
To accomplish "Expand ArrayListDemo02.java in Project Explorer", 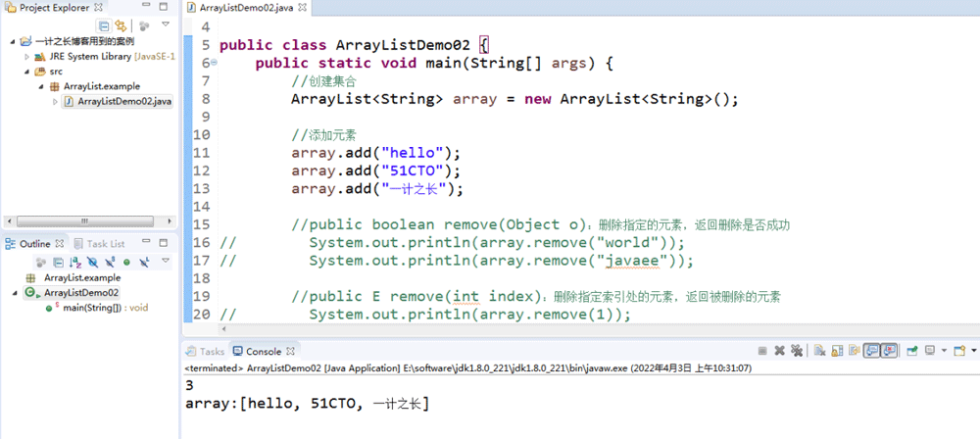I will [55, 101].
